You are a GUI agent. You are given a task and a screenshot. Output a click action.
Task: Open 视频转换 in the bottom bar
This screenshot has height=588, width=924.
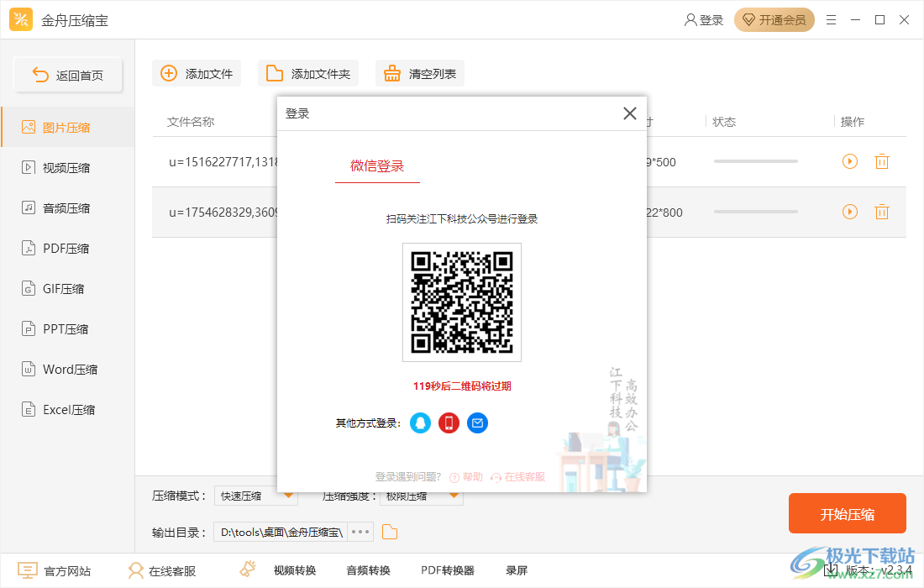click(295, 570)
